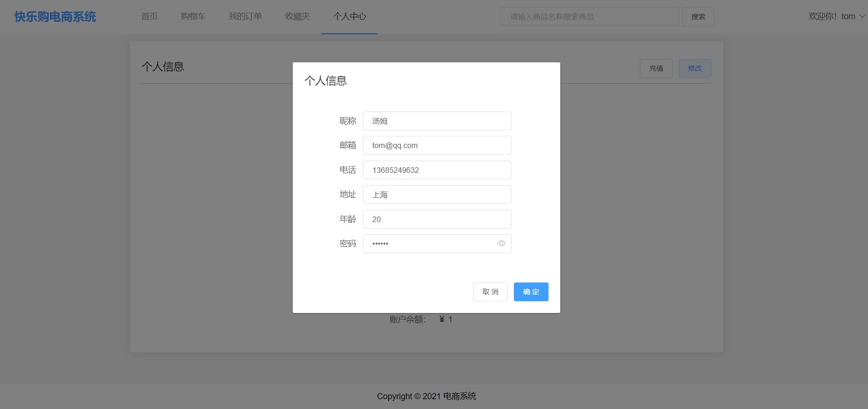868x409 pixels.
Task: Click the 修改 button
Action: 695,68
